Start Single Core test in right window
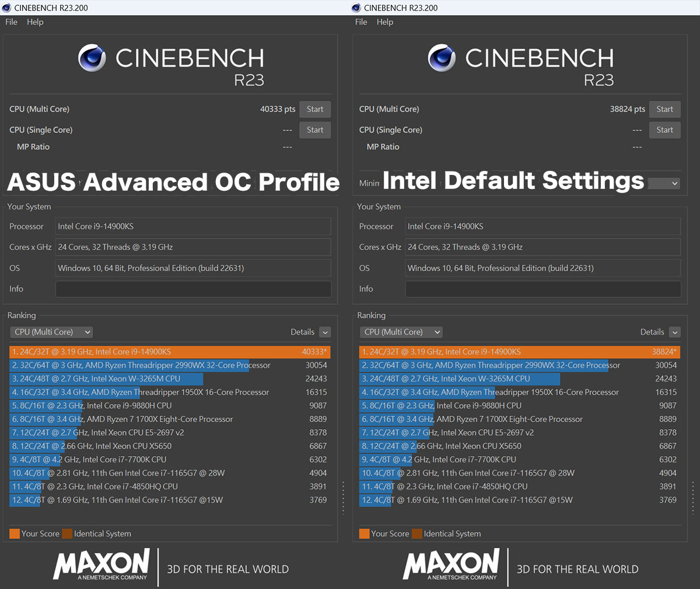Image resolution: width=700 pixels, height=589 pixels. point(665,130)
